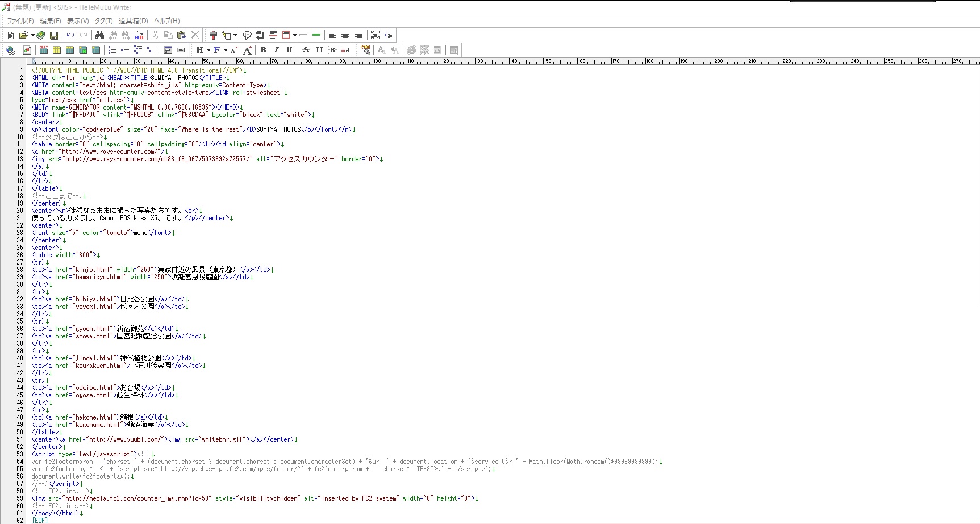Click the red-lined A text icon
Screen dimensions: 980x524
pyautogui.click(x=345, y=50)
